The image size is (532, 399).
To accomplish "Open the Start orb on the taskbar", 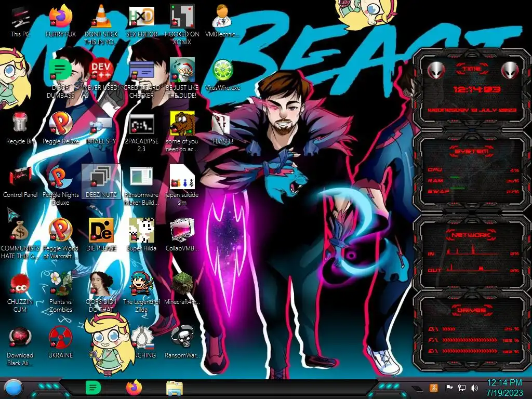I will [x=14, y=388].
